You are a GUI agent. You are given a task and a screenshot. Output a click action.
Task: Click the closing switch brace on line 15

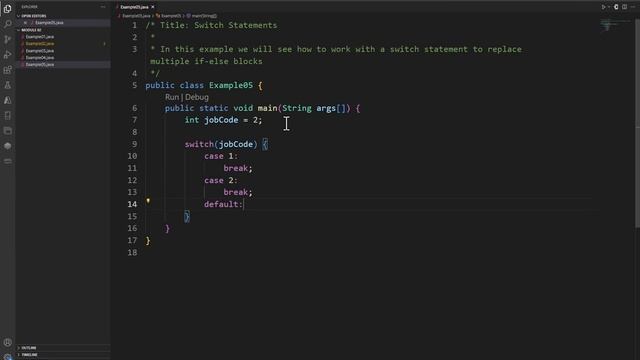[x=187, y=216]
